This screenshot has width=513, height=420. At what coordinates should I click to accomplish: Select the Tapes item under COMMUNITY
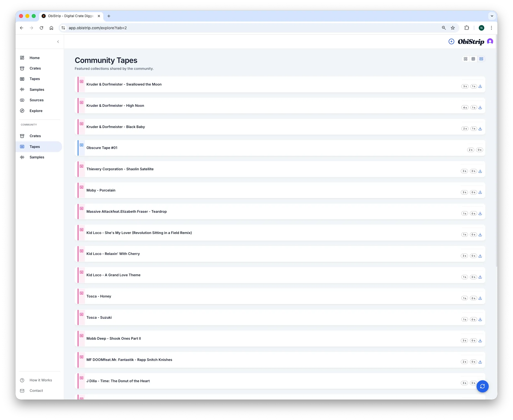(35, 147)
